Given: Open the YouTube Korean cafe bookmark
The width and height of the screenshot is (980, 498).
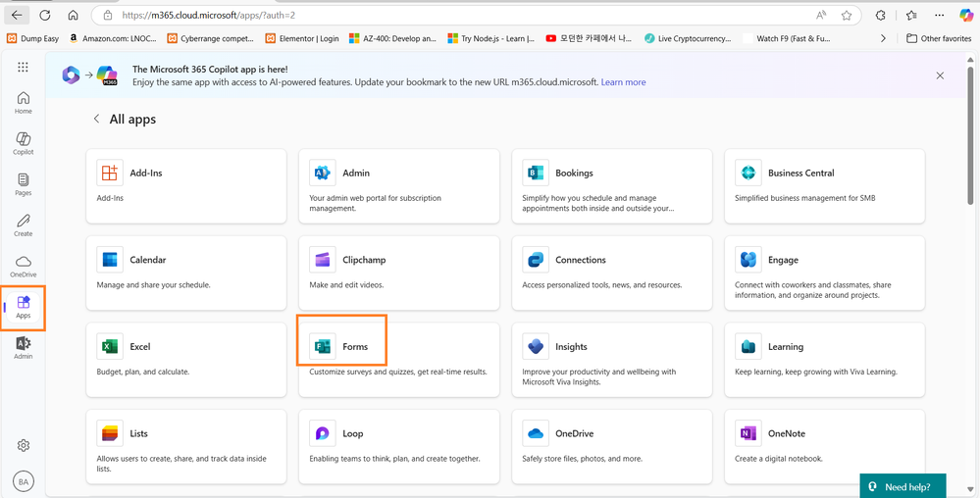Looking at the screenshot, I should 590,38.
